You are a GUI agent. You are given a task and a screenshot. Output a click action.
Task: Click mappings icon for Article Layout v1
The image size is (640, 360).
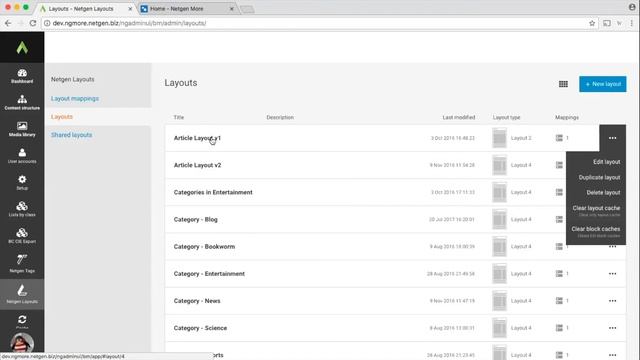559,138
